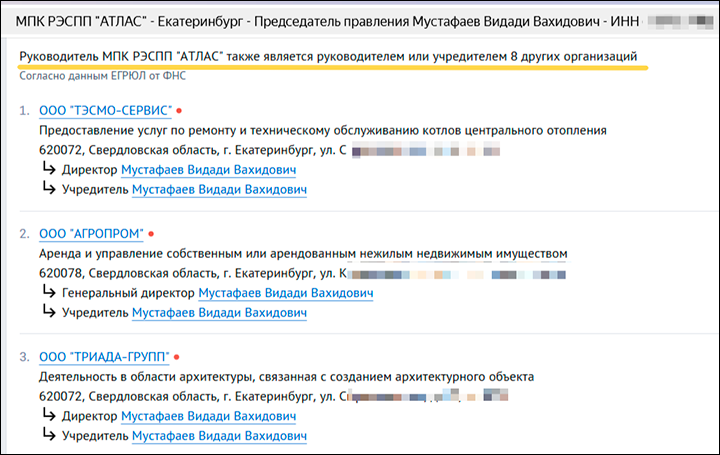Open Учредитель Мустафаев link under ТЭСМО-СЕРВИС
This screenshot has height=455, width=720.
[219, 190]
